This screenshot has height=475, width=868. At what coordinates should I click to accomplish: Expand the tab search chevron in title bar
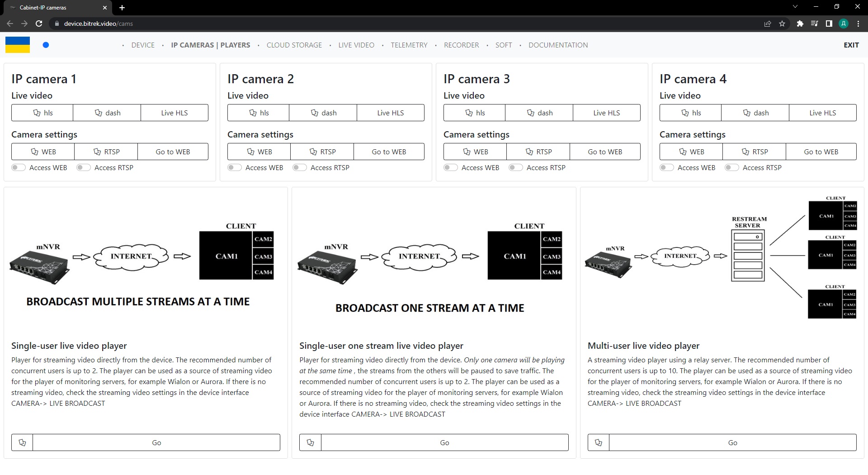[x=795, y=7]
